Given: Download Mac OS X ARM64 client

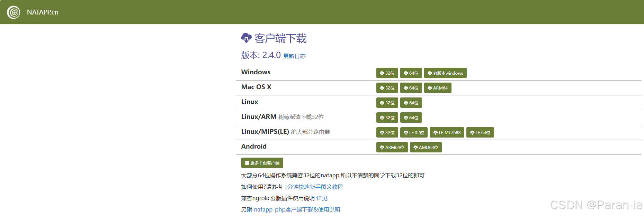Looking at the screenshot, I should pyautogui.click(x=438, y=88).
